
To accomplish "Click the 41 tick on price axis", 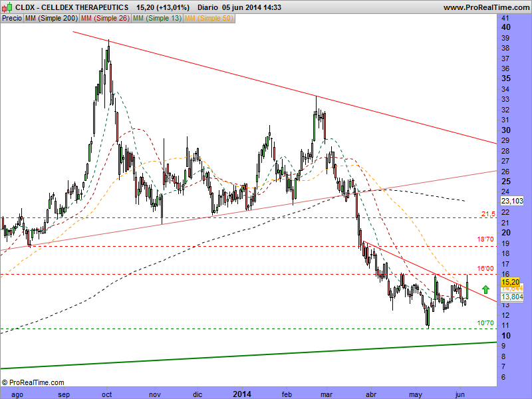I will [x=505, y=18].
